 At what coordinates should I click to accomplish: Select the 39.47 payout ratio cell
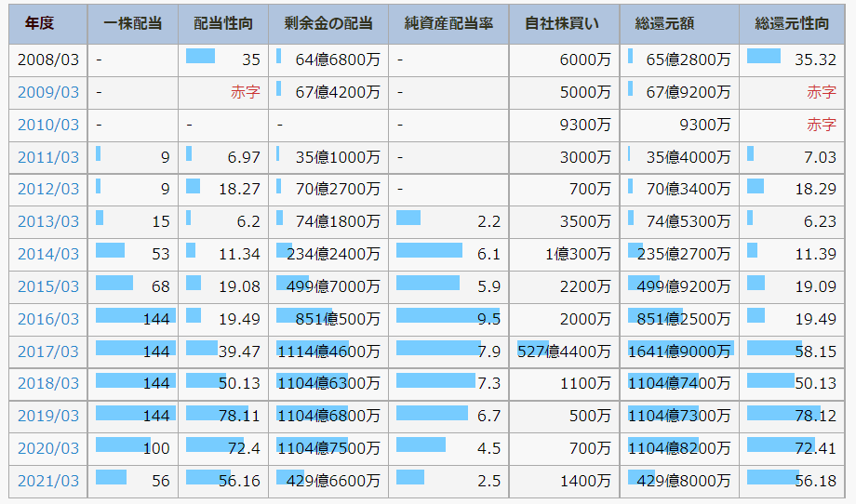(223, 351)
